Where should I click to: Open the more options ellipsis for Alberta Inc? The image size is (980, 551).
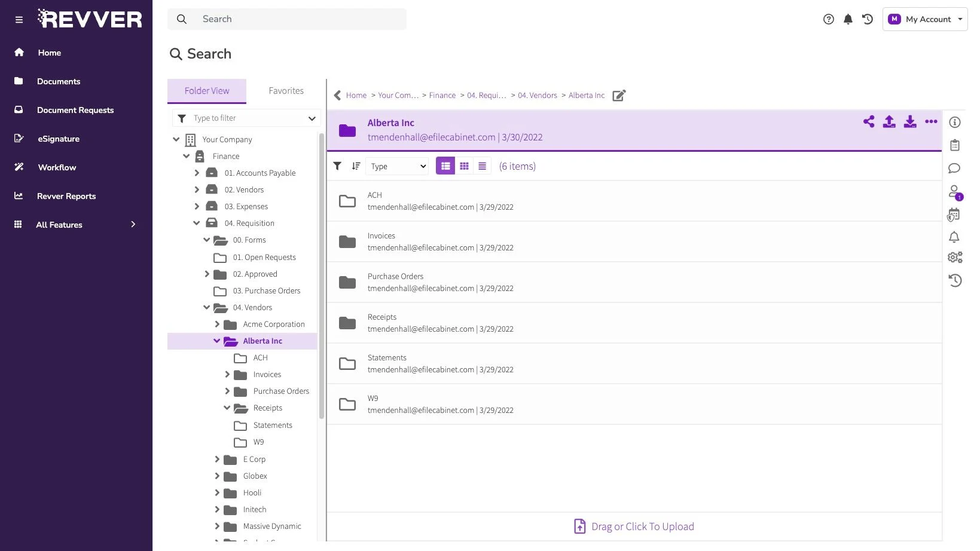click(931, 121)
